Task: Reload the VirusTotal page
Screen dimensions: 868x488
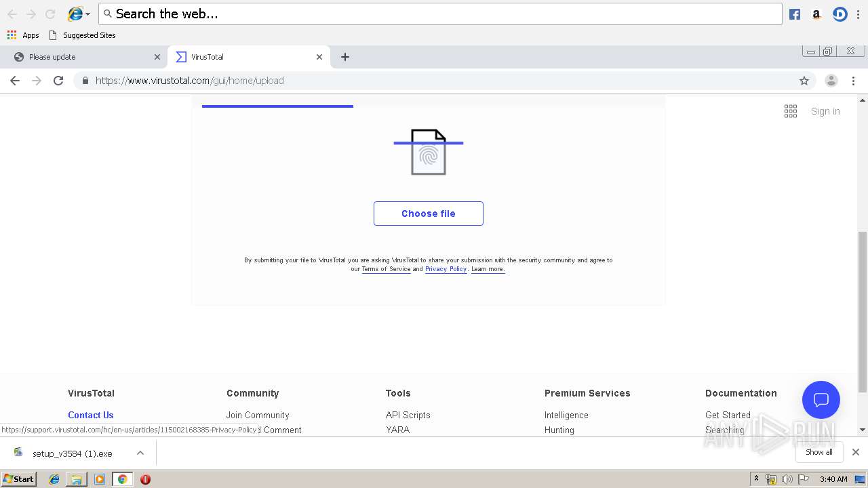Action: pyautogui.click(x=58, y=81)
